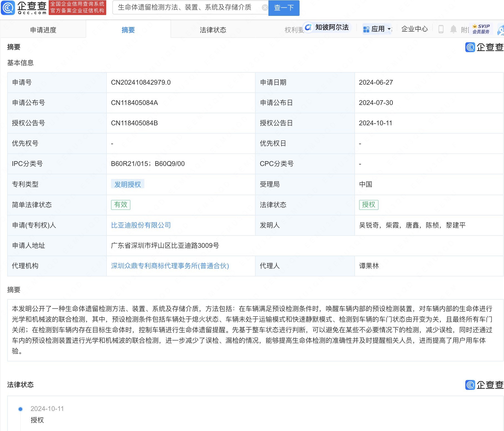Open notifications via the bell icon
Screen dimensions: 504x431
[x=453, y=29]
